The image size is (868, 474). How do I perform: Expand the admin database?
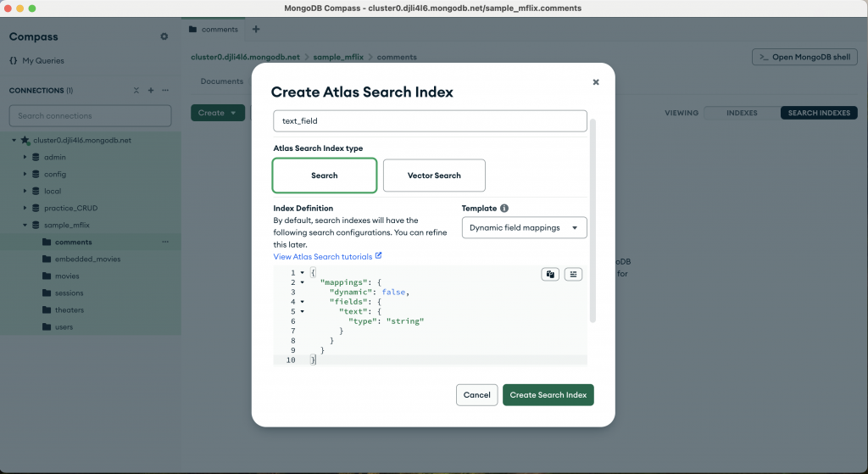pos(25,157)
